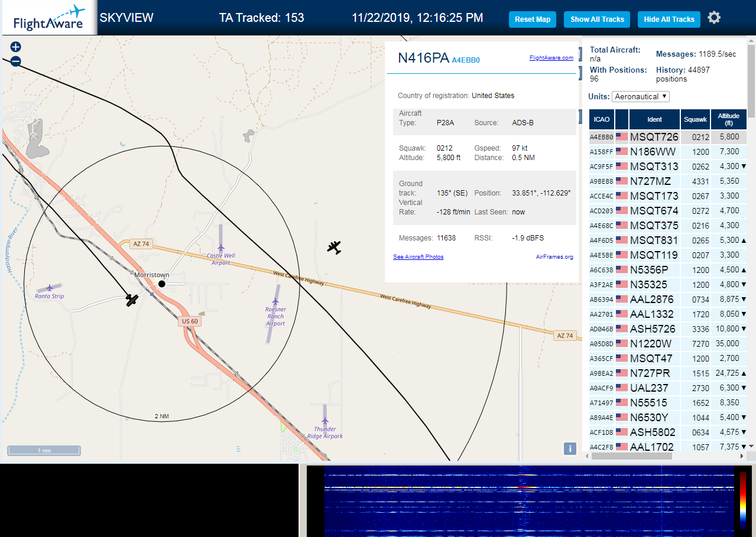Click the US 60 highway shield
Viewport: 756px width, 537px height.
click(x=190, y=321)
